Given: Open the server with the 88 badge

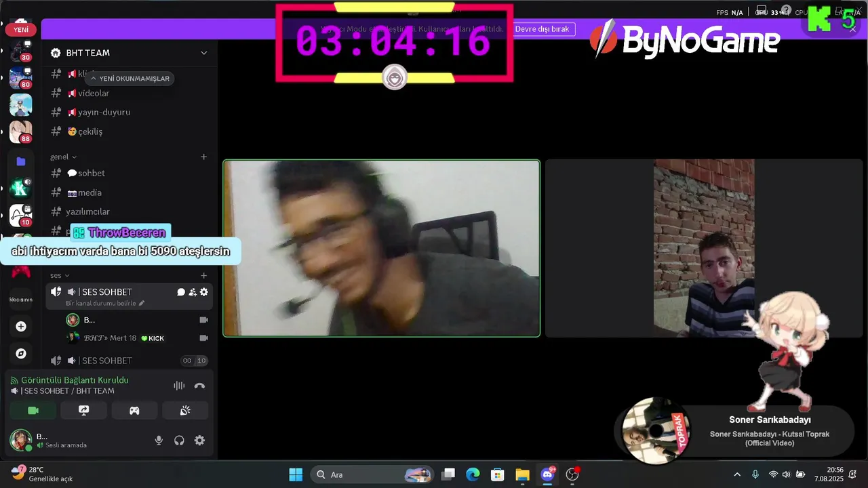Looking at the screenshot, I should tap(20, 131).
